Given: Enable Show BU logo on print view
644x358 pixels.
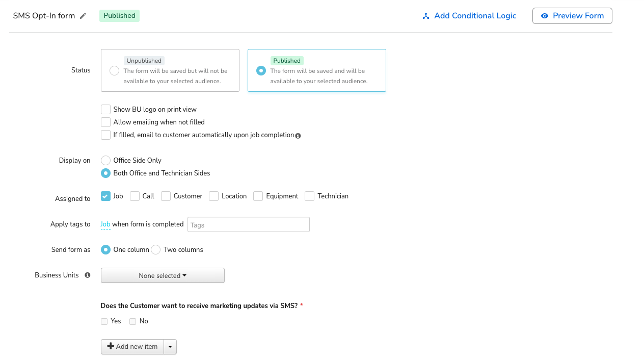Looking at the screenshot, I should [105, 109].
